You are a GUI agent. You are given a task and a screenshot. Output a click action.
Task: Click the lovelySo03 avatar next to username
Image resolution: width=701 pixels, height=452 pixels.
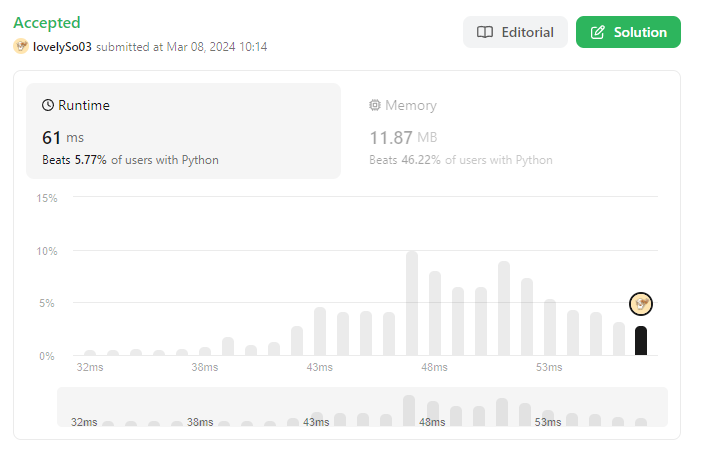21,46
